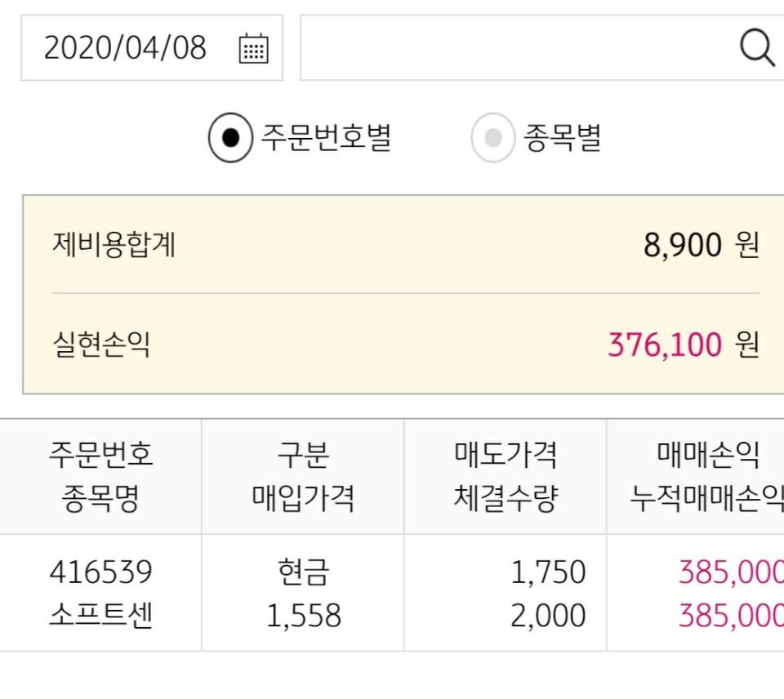Click the 구분 매입가격 column header
The image size is (784, 699).
[x=303, y=476]
